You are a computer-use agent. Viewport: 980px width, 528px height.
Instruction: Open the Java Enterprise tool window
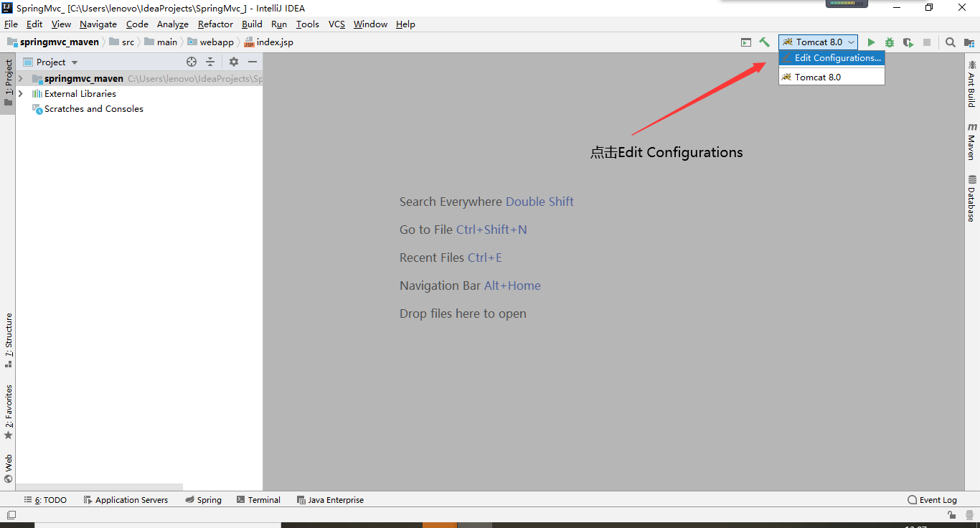click(330, 500)
